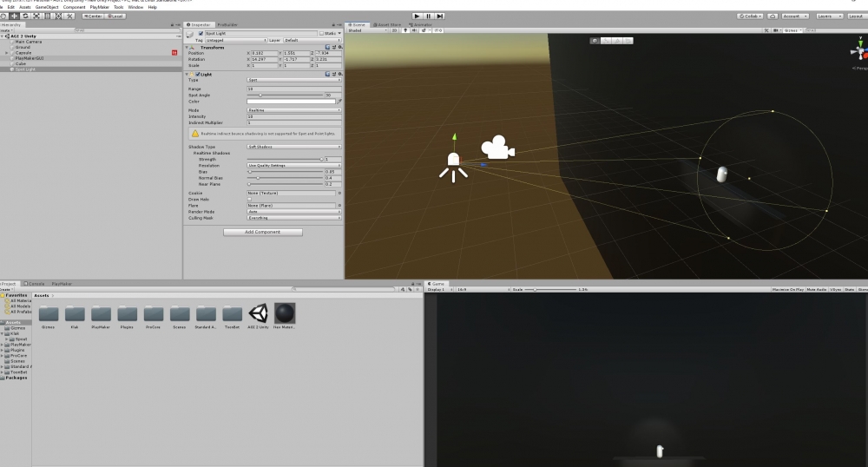Open the light Type dropdown
Viewport: 868px width, 467px height.
(294, 80)
